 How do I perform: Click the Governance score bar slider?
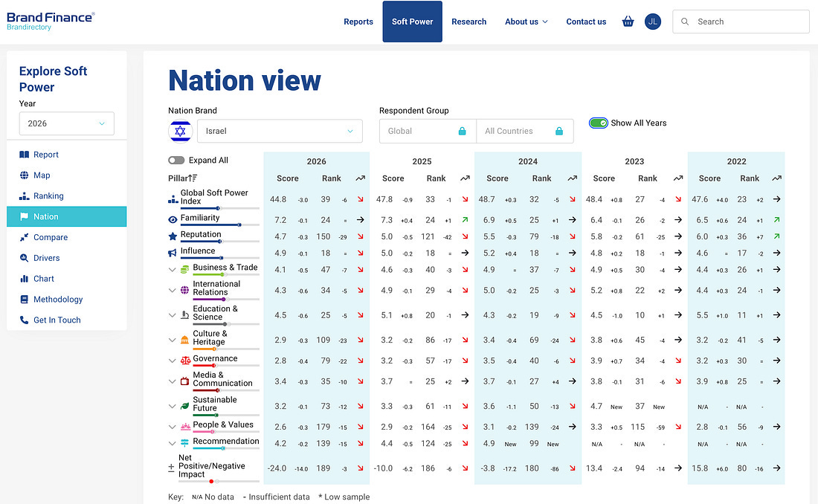(x=226, y=365)
